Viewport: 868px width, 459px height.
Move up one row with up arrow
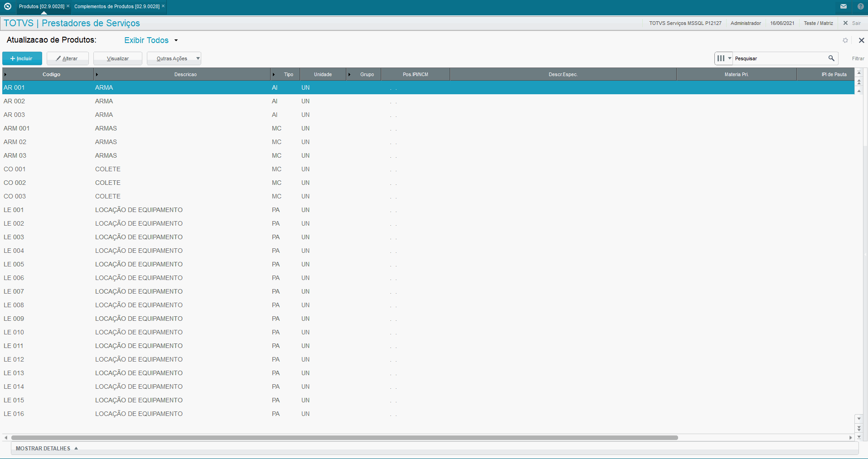point(859,91)
